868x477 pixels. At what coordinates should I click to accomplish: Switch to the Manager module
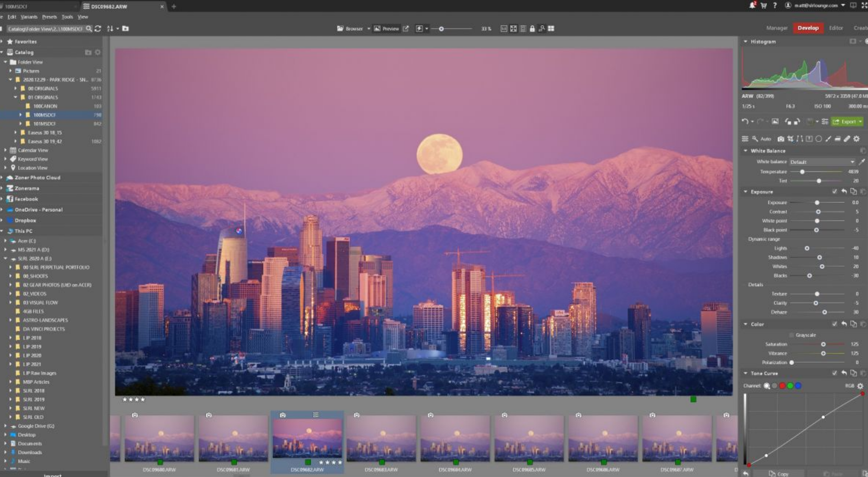[776, 28]
